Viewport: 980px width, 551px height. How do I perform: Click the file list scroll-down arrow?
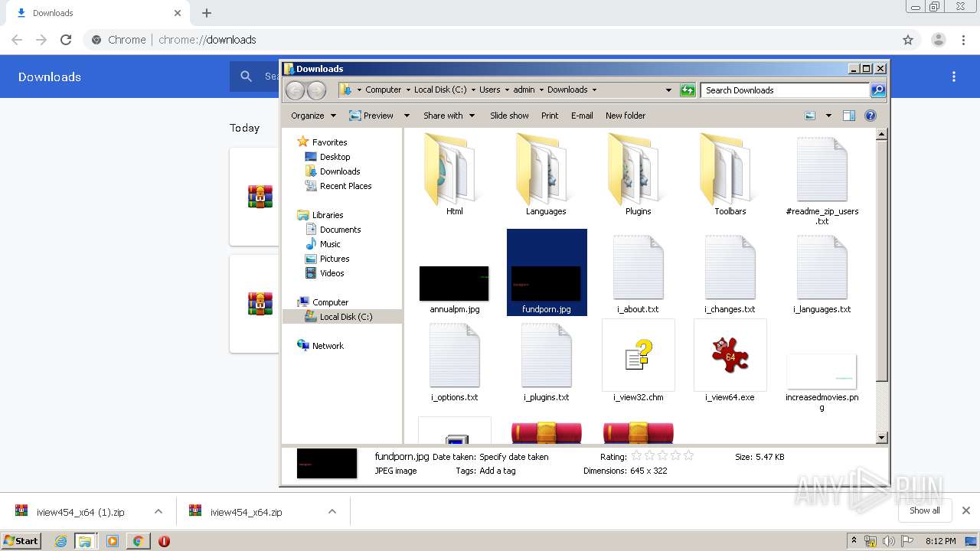881,438
